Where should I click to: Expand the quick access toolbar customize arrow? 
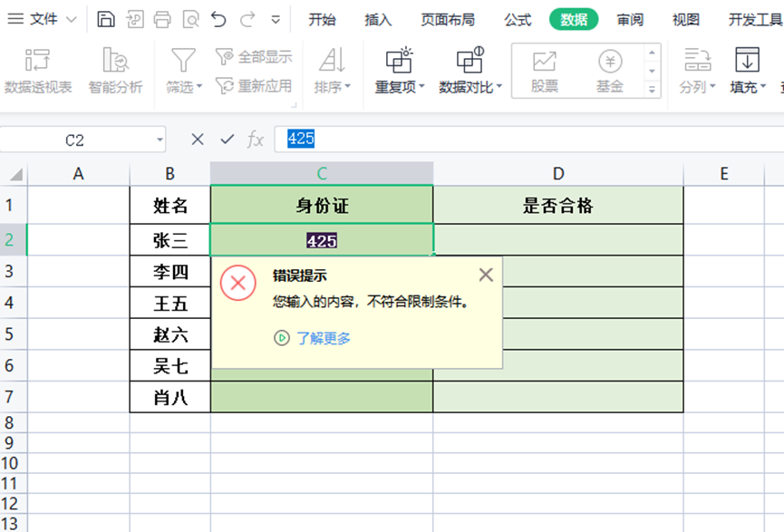click(276, 19)
